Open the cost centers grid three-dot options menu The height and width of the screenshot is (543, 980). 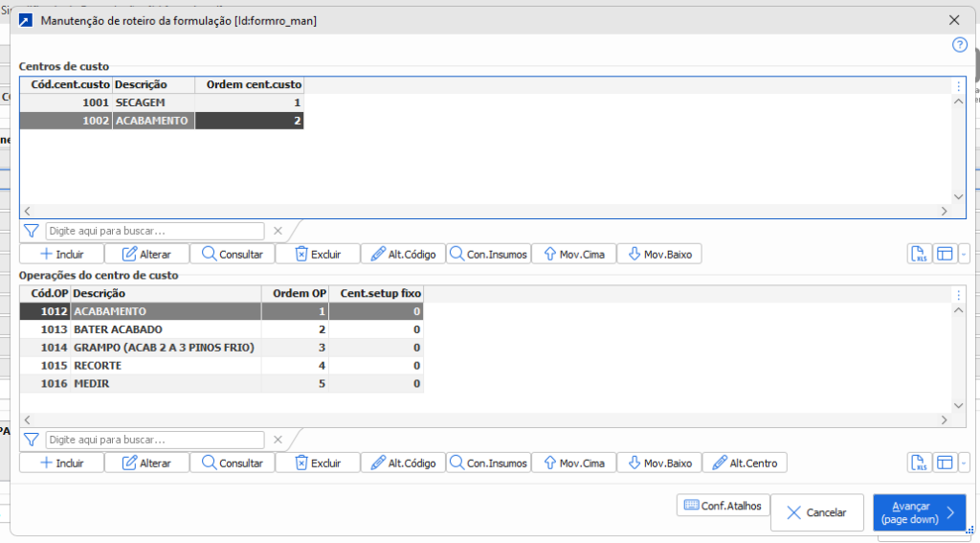[958, 85]
